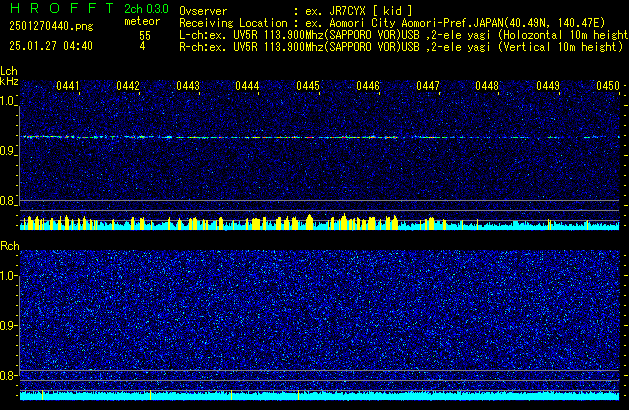Click the HROFFT title text
This screenshot has height=410, width=629.
pos(62,8)
